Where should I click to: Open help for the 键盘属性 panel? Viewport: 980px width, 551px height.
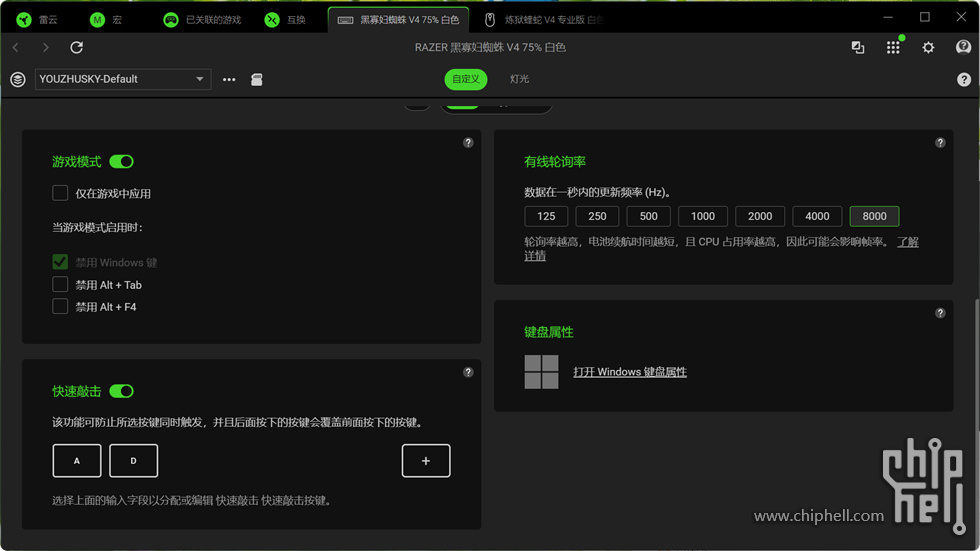[x=940, y=313]
